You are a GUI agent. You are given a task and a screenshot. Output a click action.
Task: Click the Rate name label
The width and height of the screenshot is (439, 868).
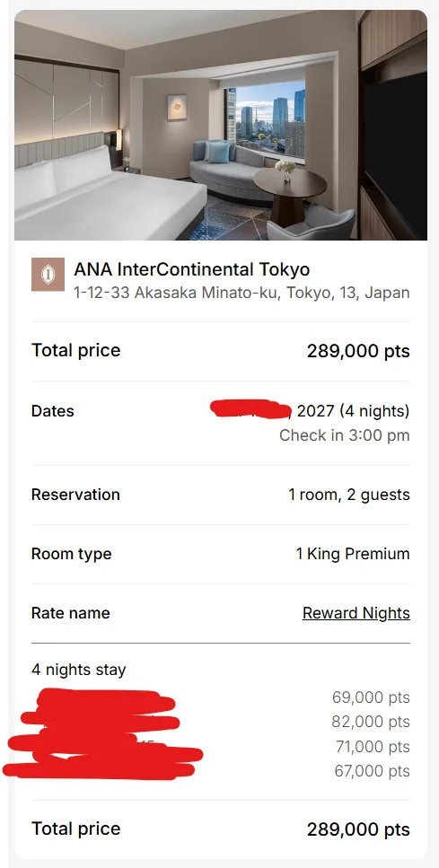(x=70, y=613)
